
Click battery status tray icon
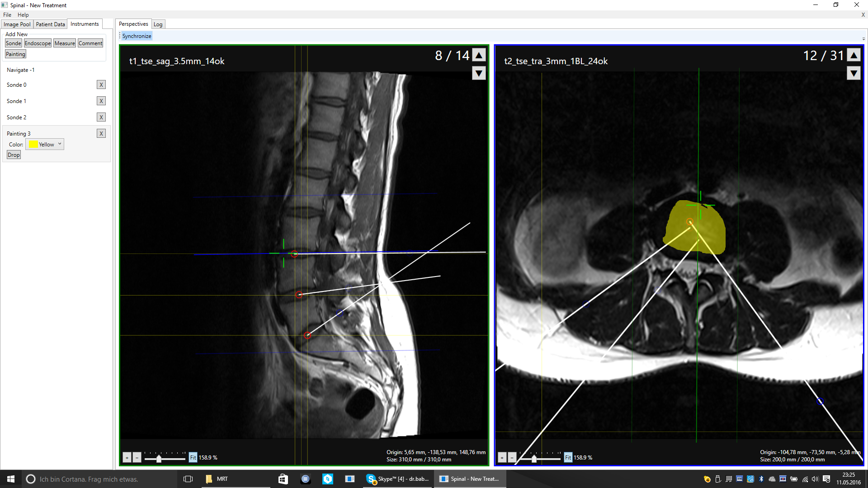(x=794, y=479)
